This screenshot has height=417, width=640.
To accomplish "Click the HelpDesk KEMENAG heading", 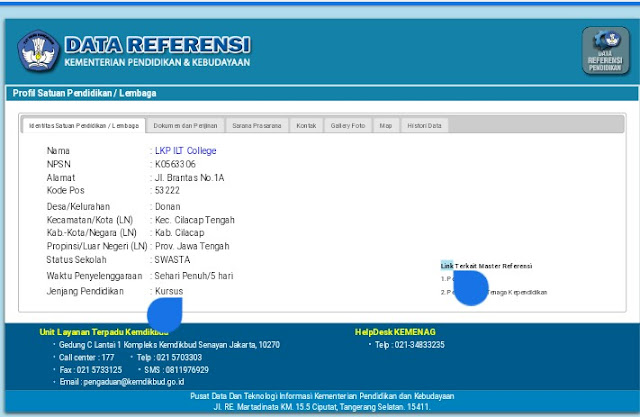I will [395, 332].
